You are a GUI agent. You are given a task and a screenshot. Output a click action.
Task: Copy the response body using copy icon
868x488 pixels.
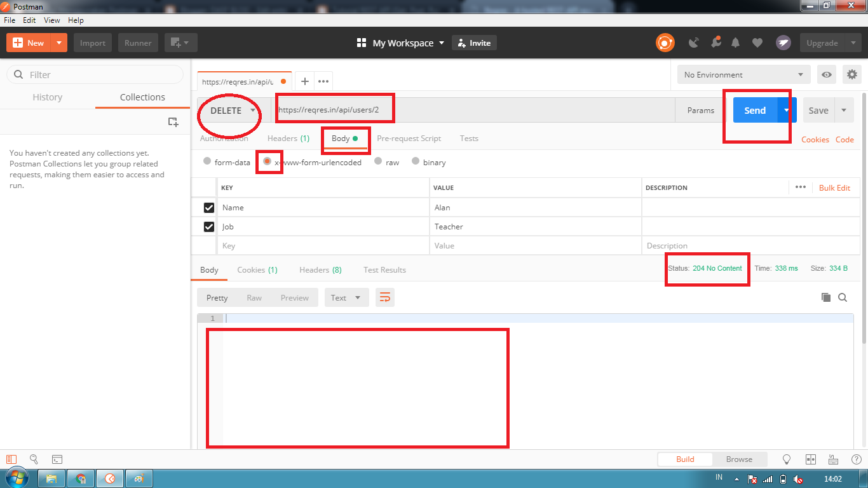pyautogui.click(x=827, y=297)
